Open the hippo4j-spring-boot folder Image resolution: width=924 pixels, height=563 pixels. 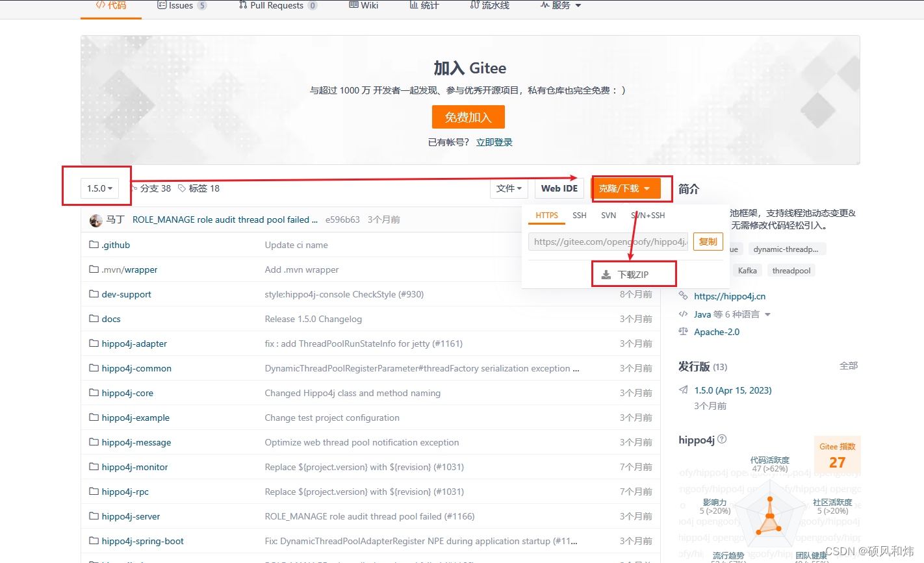point(142,541)
